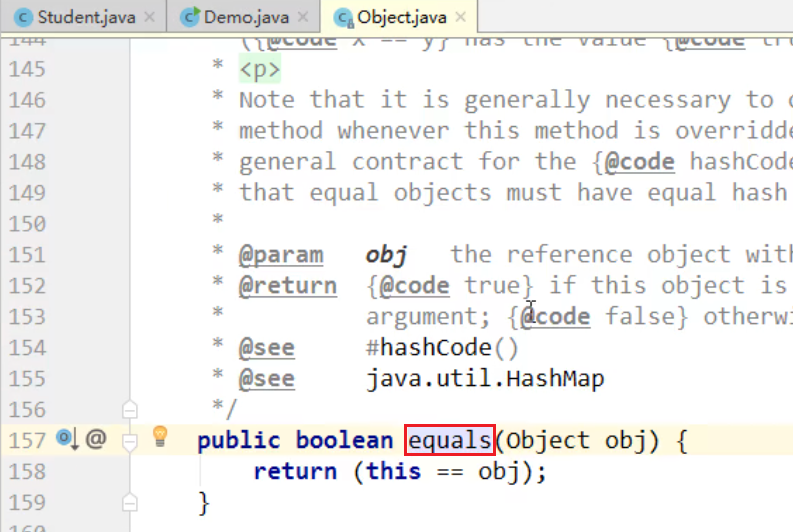Click the #hashCode() reference
This screenshot has width=793, height=532.
coord(442,348)
